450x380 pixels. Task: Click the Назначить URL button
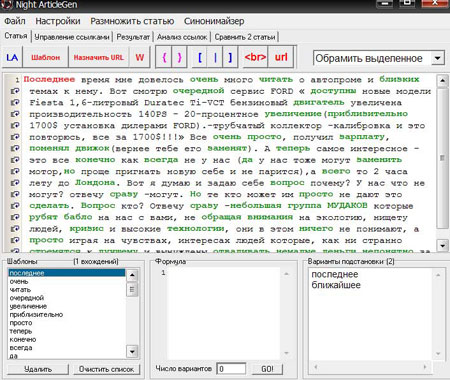(x=99, y=57)
